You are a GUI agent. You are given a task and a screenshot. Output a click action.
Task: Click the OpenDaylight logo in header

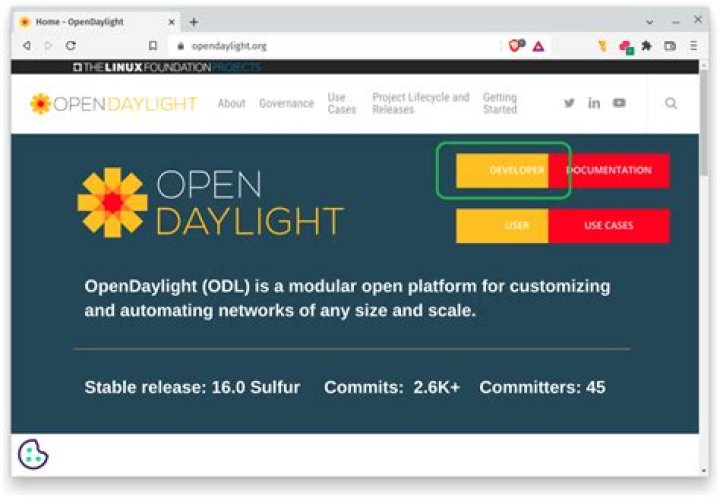113,104
